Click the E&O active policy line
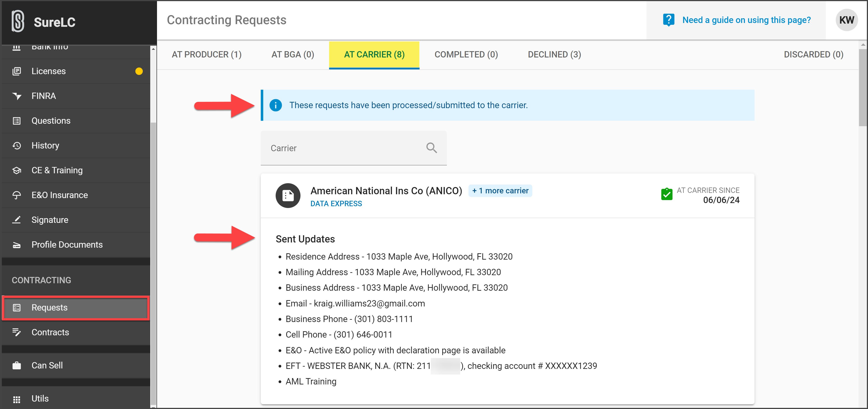The width and height of the screenshot is (868, 409). pyautogui.click(x=396, y=350)
